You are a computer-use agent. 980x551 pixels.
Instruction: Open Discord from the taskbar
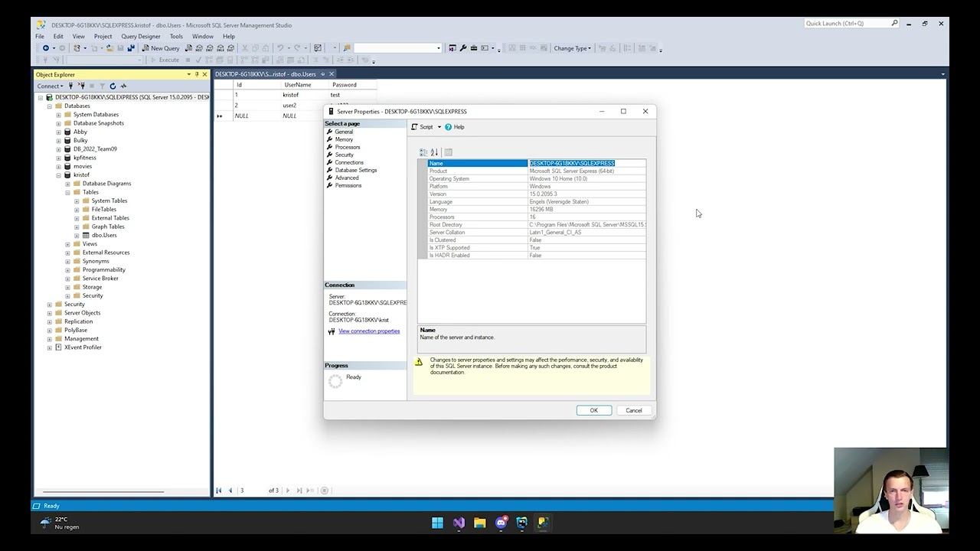click(501, 523)
